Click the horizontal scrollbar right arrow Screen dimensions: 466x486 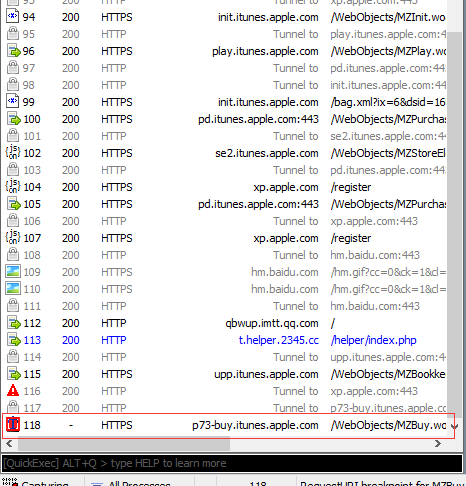tap(438, 444)
